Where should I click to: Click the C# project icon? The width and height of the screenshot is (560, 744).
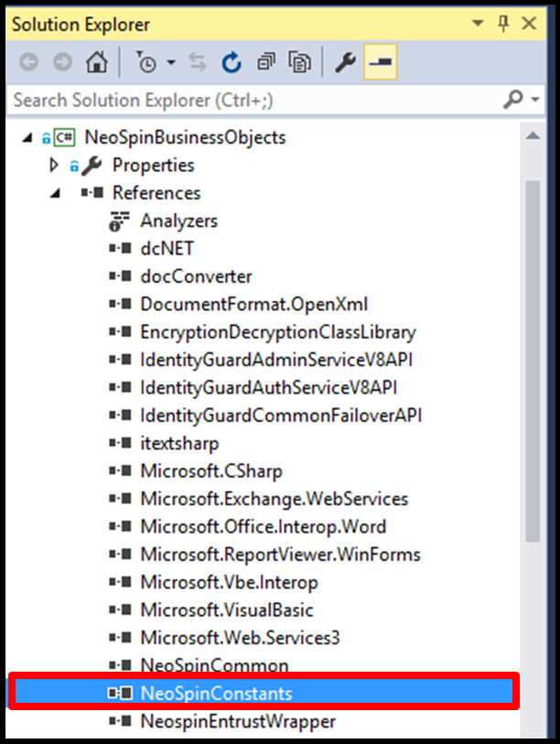[64, 137]
